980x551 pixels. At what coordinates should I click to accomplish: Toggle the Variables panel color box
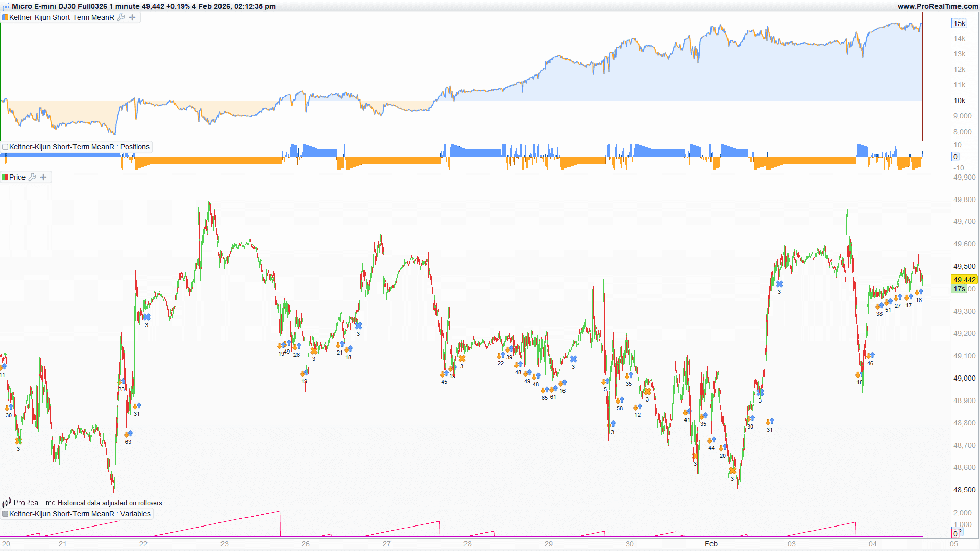[5, 514]
